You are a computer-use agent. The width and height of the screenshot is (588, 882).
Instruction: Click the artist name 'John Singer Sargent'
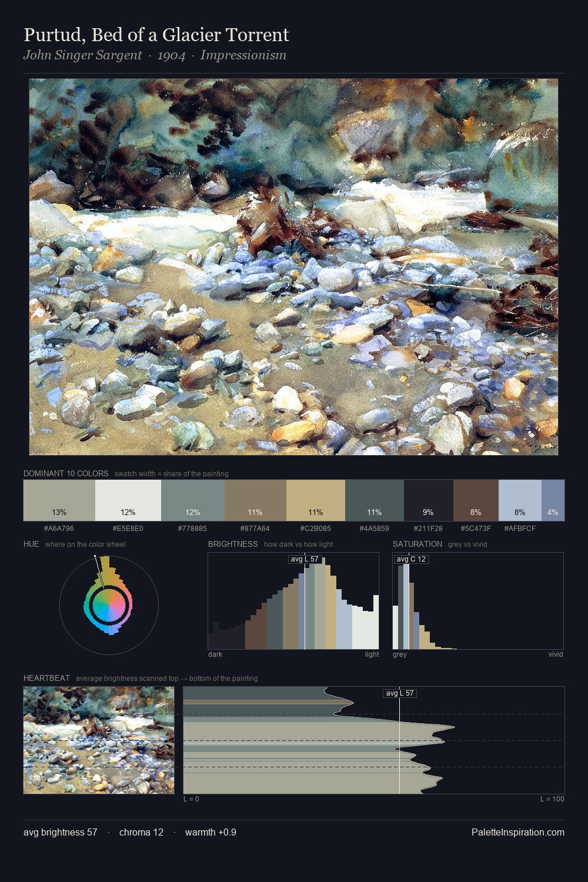click(82, 55)
